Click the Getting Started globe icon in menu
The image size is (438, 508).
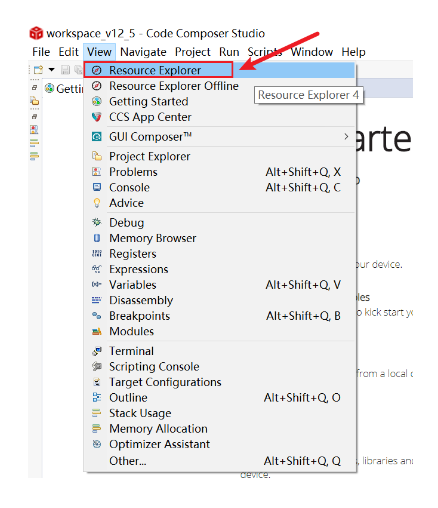coord(97,101)
